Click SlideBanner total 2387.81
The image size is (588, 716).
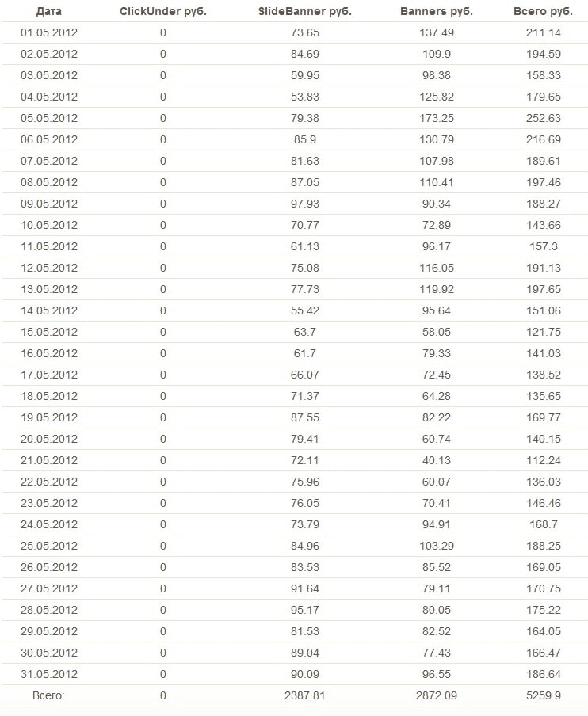click(305, 695)
